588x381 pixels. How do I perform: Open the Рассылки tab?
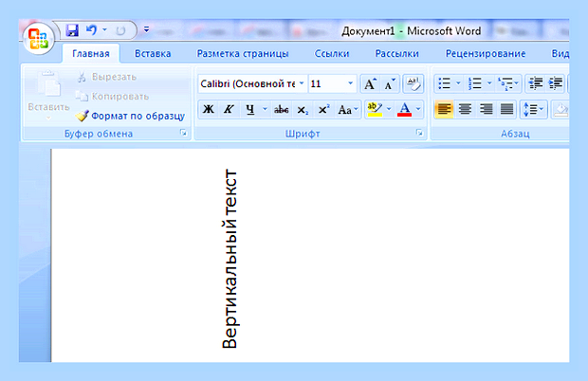[396, 54]
